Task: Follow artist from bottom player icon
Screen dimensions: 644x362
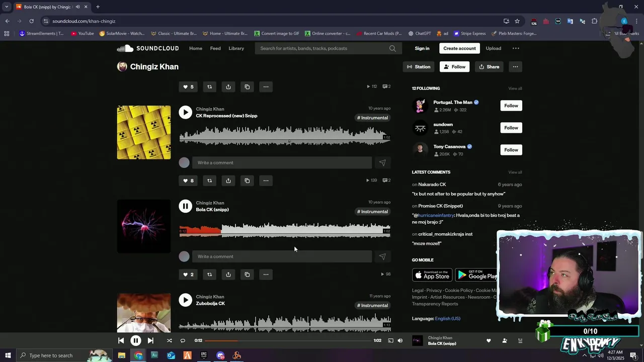Action: (x=505, y=340)
